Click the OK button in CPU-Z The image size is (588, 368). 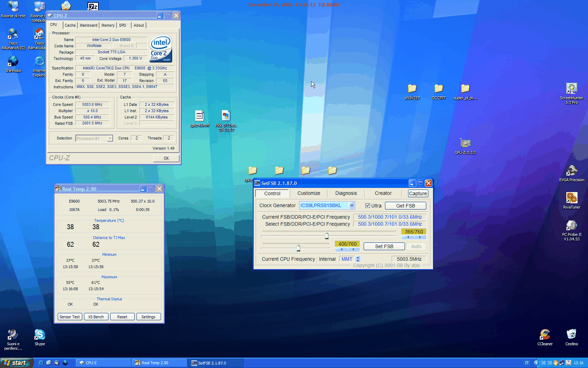166,158
